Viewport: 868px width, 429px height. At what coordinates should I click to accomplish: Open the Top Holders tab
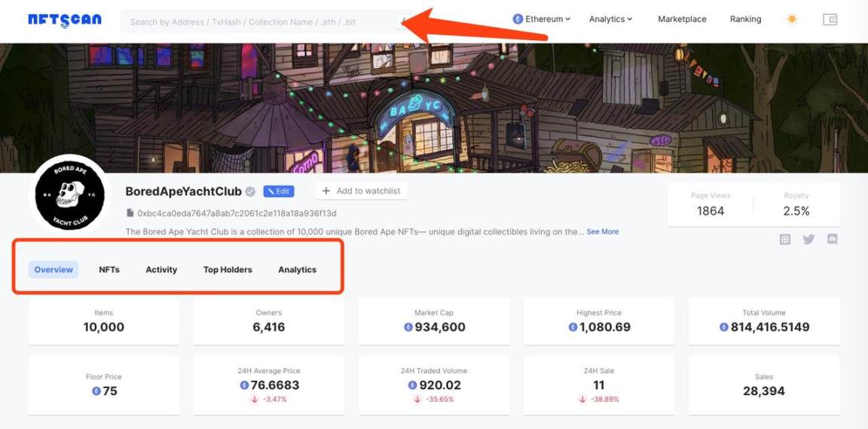click(228, 269)
